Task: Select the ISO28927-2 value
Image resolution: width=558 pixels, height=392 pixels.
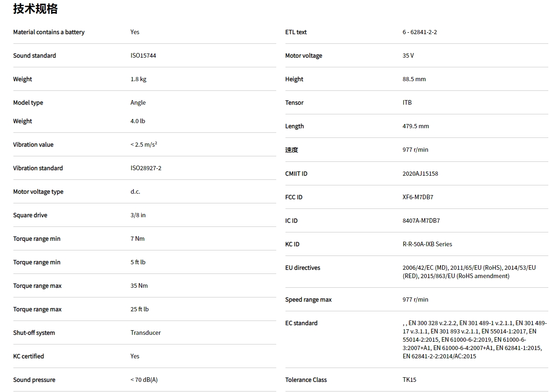Action: coord(146,168)
